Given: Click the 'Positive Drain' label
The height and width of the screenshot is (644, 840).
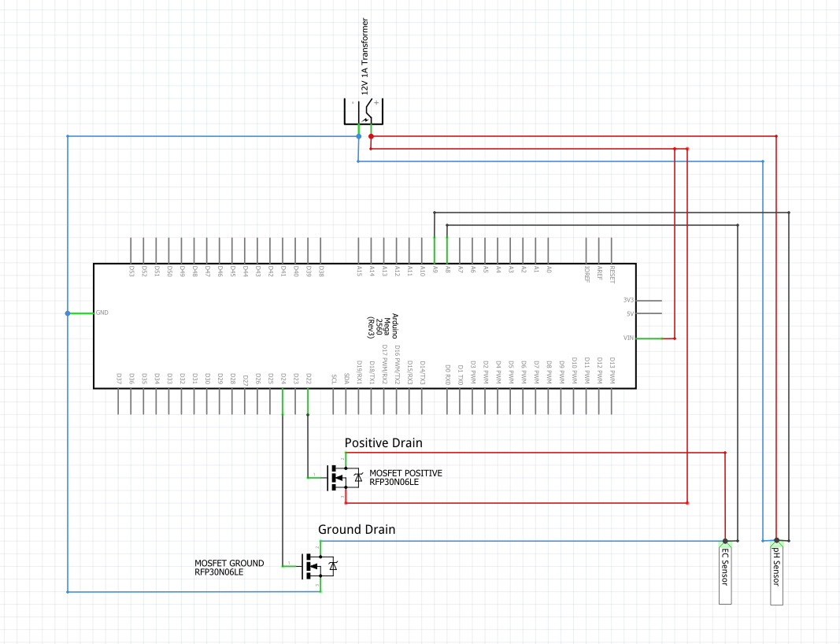Looking at the screenshot, I should tap(383, 443).
